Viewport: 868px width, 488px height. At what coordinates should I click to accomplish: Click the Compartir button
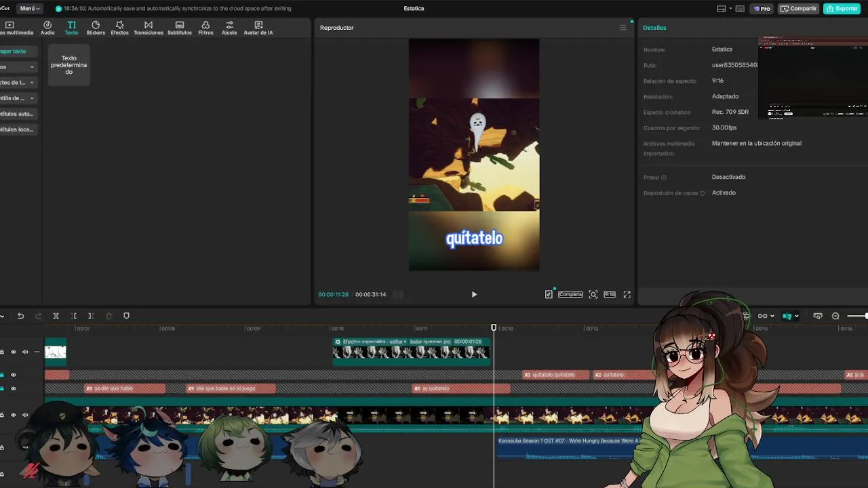(798, 9)
